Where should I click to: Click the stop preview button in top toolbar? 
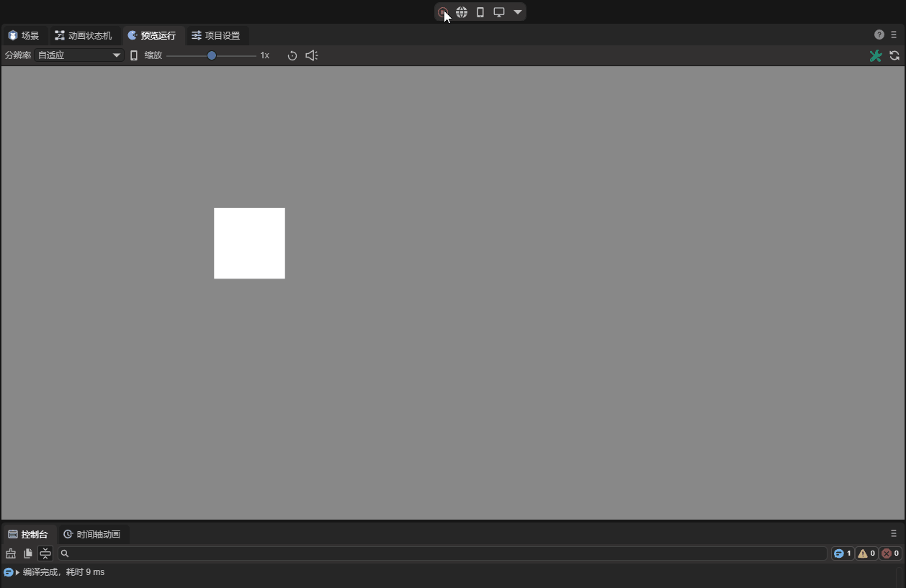[443, 12]
